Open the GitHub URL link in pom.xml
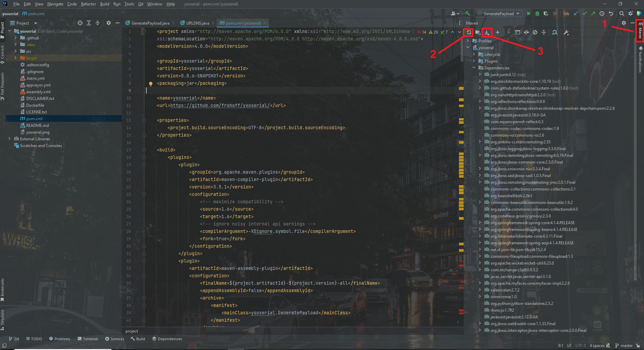Image resolution: width=644 pixels, height=350 pixels. point(220,105)
